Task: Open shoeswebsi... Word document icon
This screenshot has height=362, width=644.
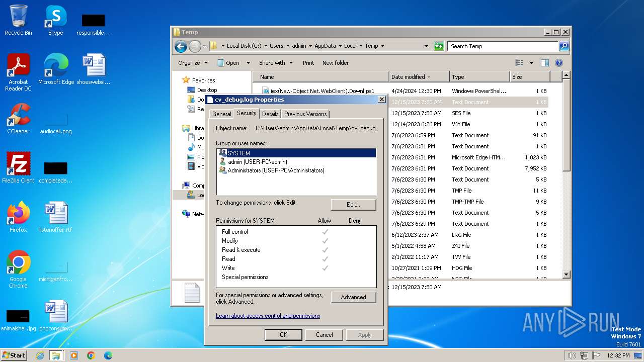Action: (x=94, y=69)
